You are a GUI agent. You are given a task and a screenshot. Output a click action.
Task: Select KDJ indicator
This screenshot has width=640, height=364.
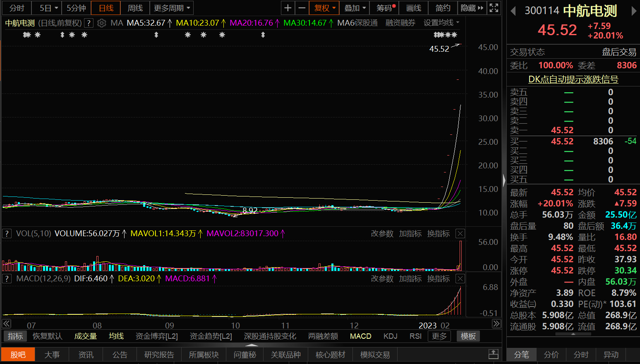click(391, 336)
